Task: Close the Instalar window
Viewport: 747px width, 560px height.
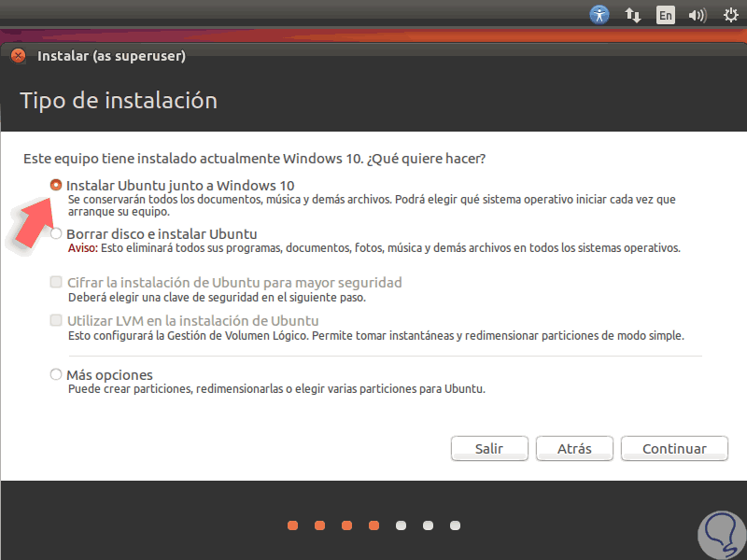Action: click(18, 56)
